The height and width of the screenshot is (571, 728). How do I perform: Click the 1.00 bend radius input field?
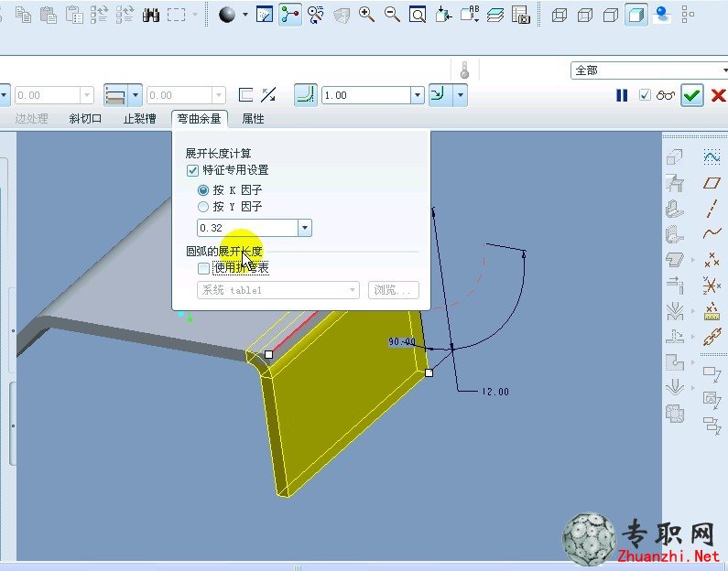click(366, 95)
